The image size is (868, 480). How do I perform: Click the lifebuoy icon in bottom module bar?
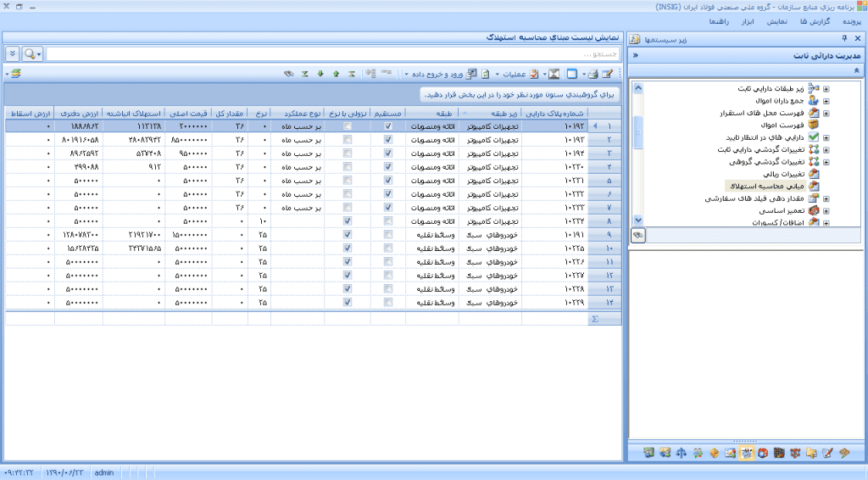click(762, 453)
